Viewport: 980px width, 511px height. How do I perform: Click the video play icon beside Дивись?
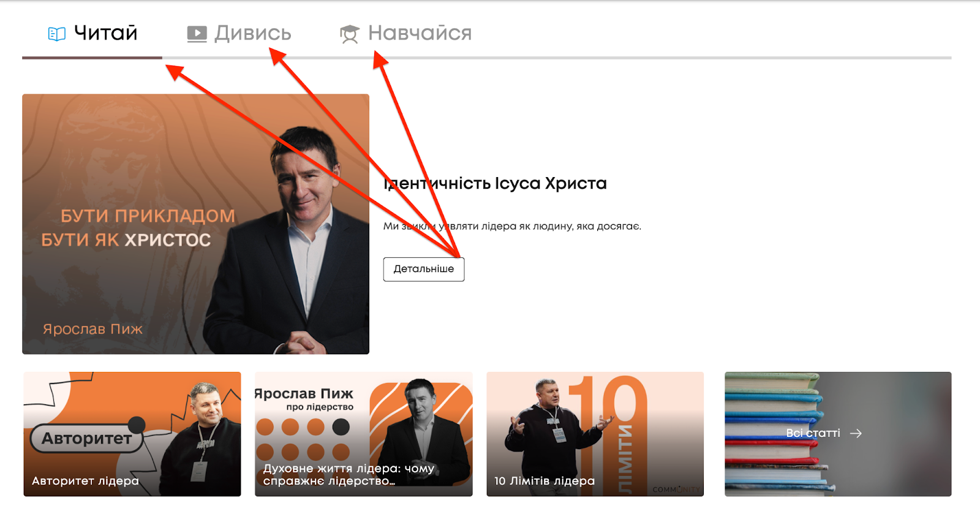[x=197, y=34]
